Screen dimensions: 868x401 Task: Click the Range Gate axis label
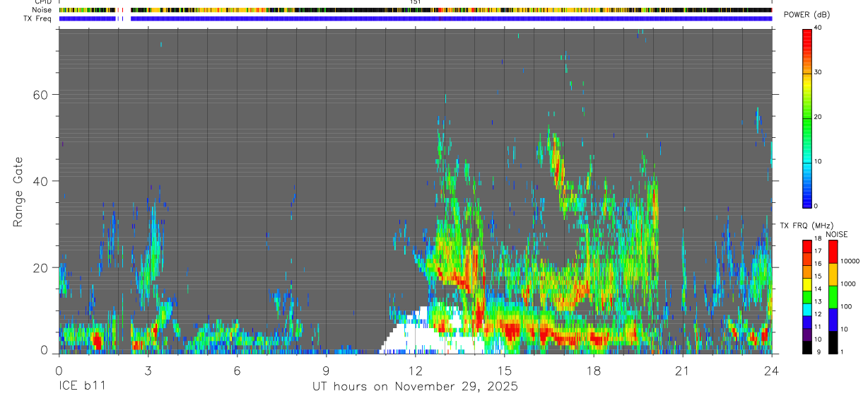[18, 192]
